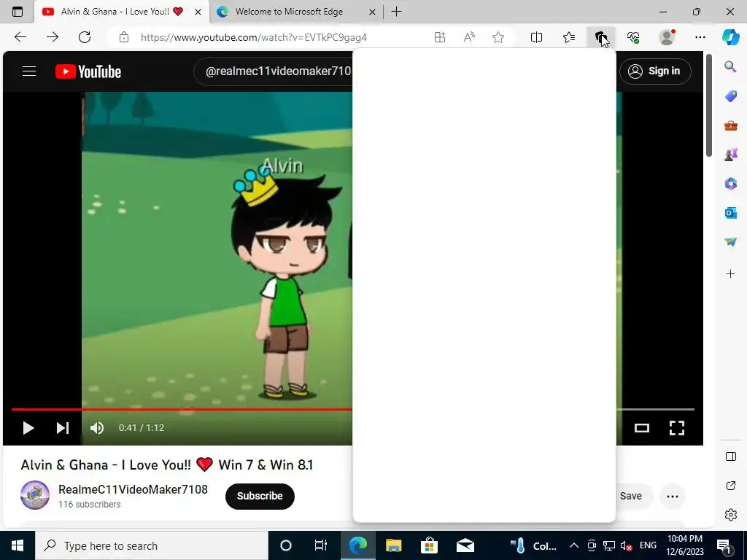The width and height of the screenshot is (747, 560).
Task: Open sidebar Shopping tag icon
Action: [x=730, y=96]
